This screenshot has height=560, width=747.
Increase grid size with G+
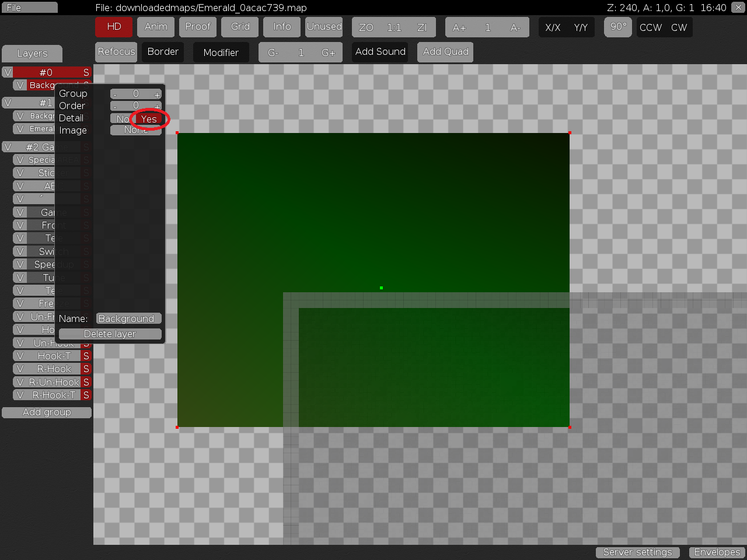pos(329,52)
